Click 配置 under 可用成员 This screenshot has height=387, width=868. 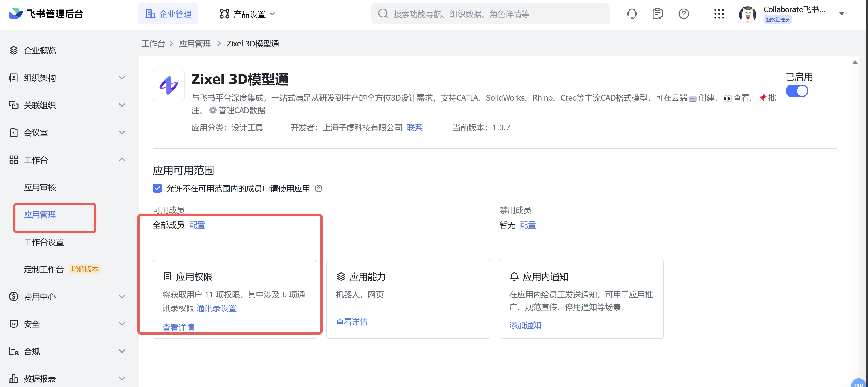pyautogui.click(x=197, y=225)
